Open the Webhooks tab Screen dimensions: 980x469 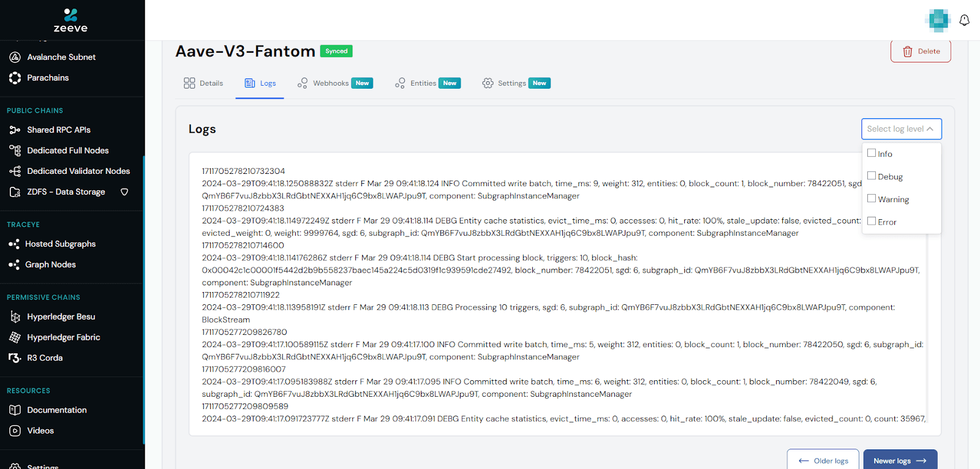335,83
